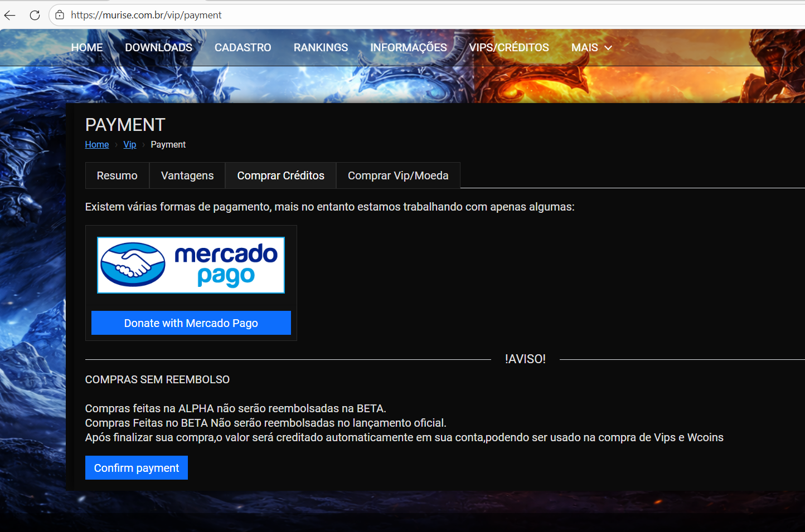The image size is (805, 532).
Task: Open the DOWNLOADS navigation item
Action: click(158, 48)
